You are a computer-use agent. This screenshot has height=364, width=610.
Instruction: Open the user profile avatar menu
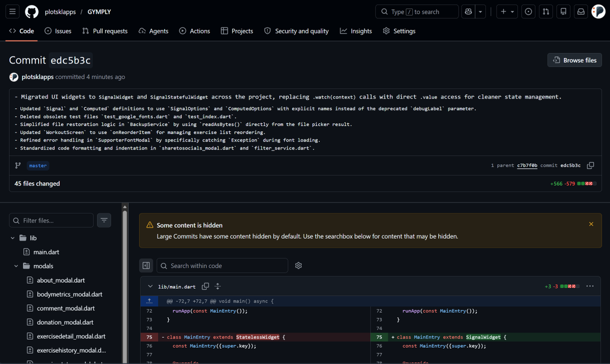tap(598, 12)
